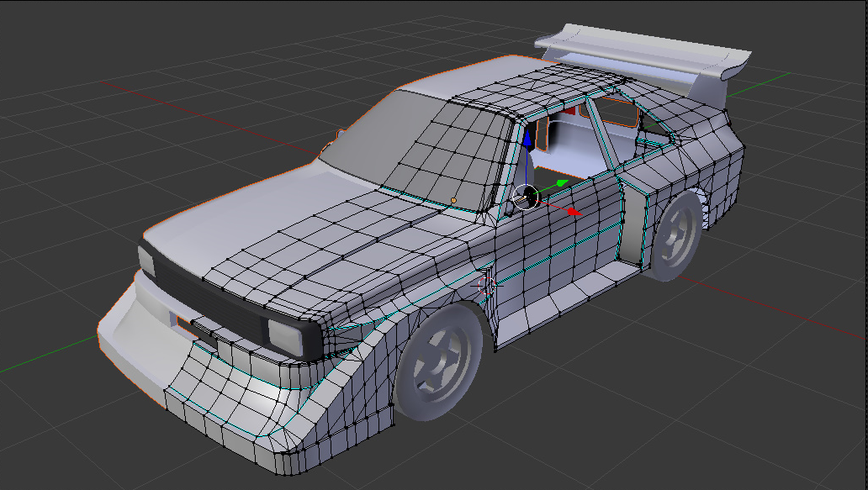The image size is (868, 490).
Task: Click the white circle at manipulator center
Action: point(526,197)
